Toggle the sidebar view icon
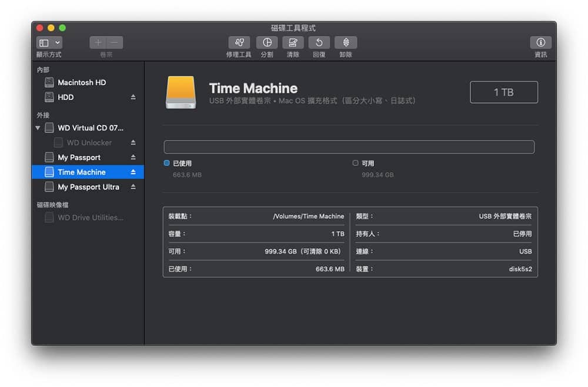 coord(44,42)
